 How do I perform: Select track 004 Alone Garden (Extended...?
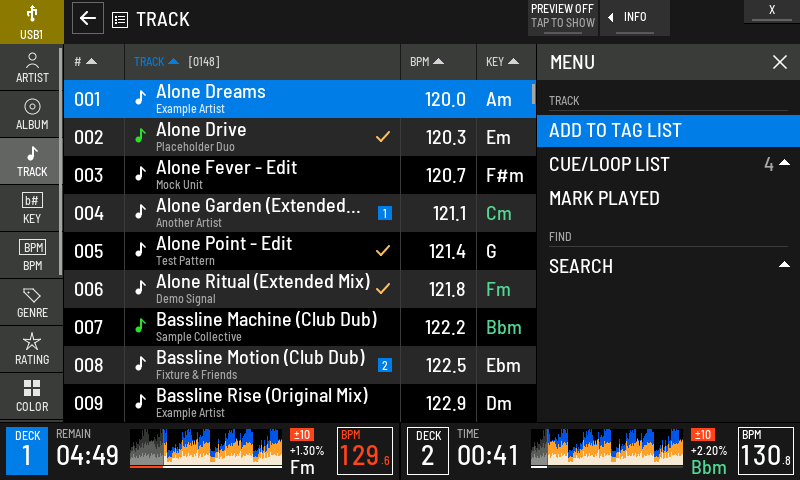click(300, 213)
